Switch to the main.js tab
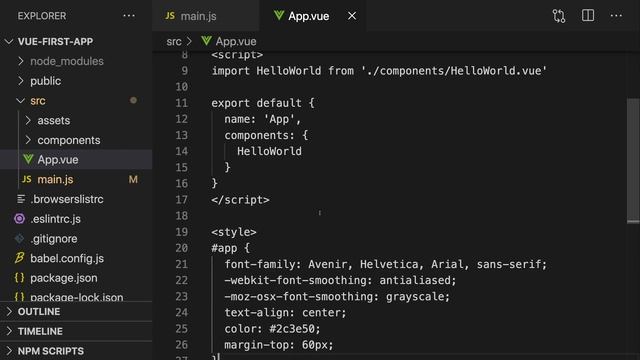Image resolution: width=640 pixels, height=360 pixels. tap(205, 16)
